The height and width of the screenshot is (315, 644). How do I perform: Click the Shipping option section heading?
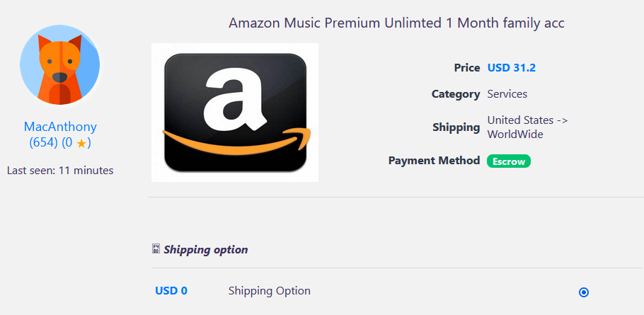click(206, 249)
